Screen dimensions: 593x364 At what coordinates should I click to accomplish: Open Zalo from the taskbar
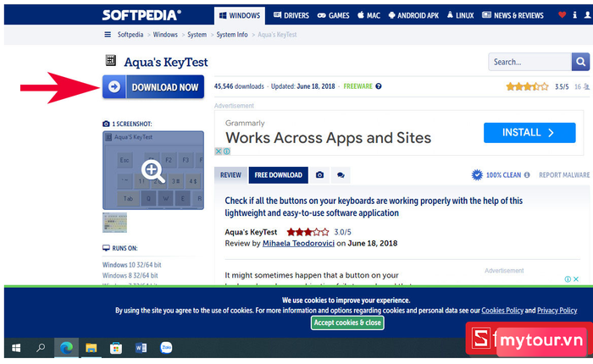[x=166, y=348]
